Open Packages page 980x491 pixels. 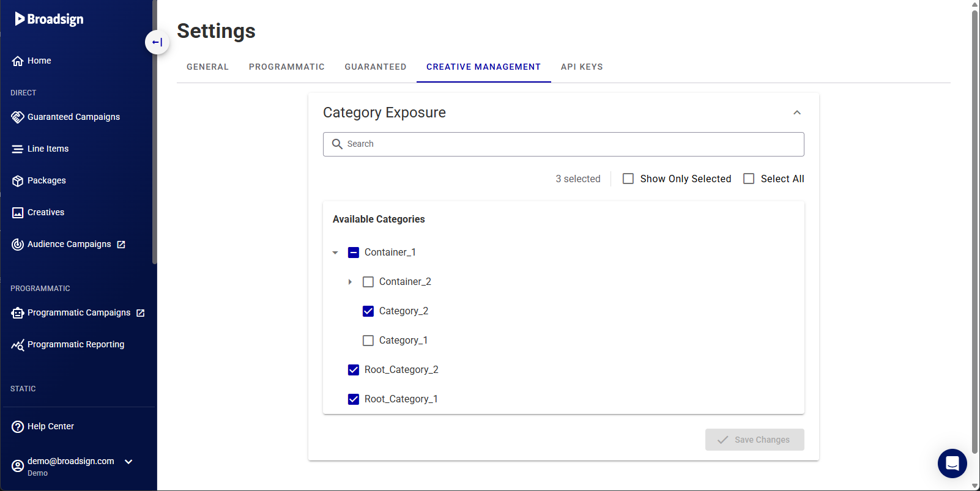click(x=46, y=180)
